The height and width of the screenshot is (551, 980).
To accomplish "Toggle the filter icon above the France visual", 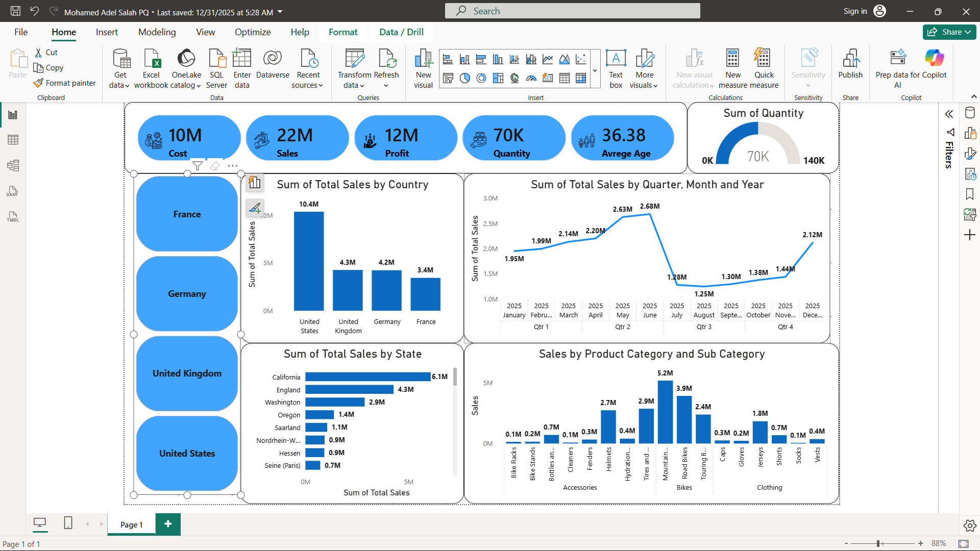I will (198, 165).
